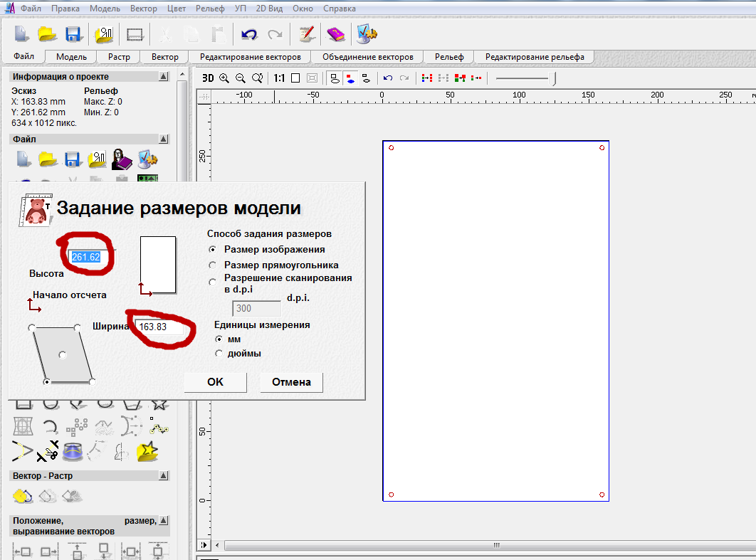The width and height of the screenshot is (756, 560).
Task: Click Отмена to cancel dialog
Action: pos(291,382)
